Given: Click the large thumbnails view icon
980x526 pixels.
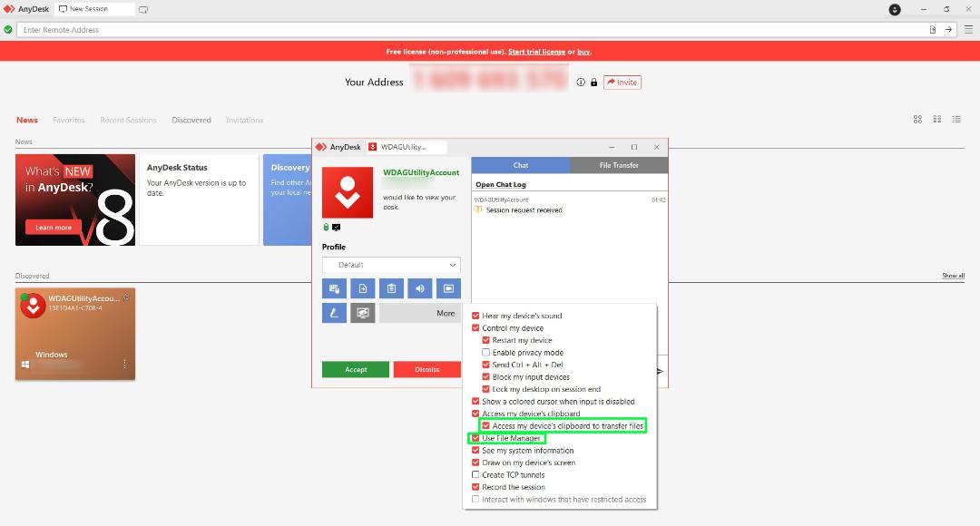Looking at the screenshot, I should click(x=917, y=120).
